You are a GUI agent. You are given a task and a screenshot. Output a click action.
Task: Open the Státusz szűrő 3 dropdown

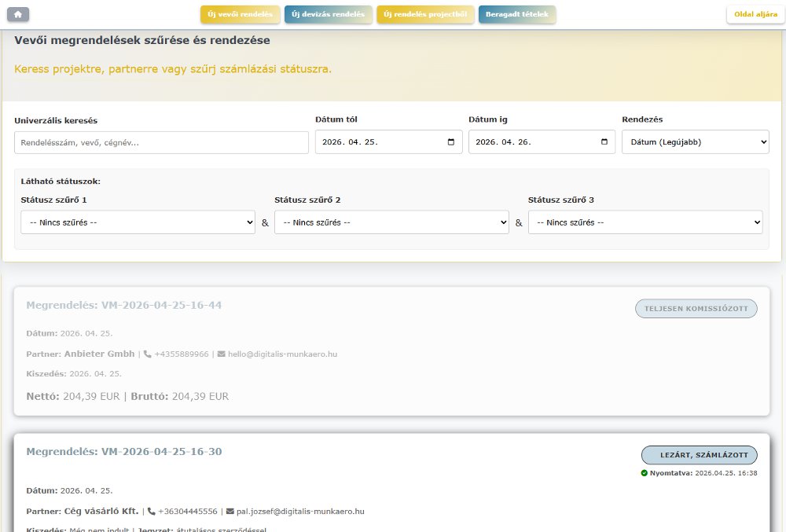coord(645,222)
